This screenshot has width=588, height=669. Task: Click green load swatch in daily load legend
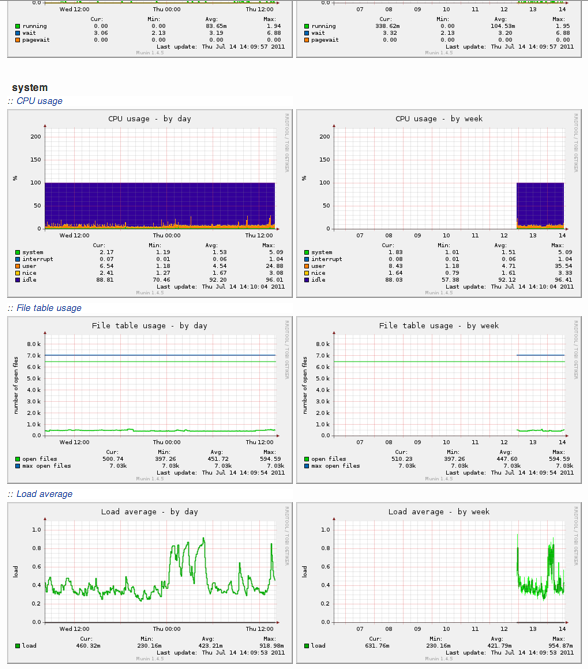point(17,646)
